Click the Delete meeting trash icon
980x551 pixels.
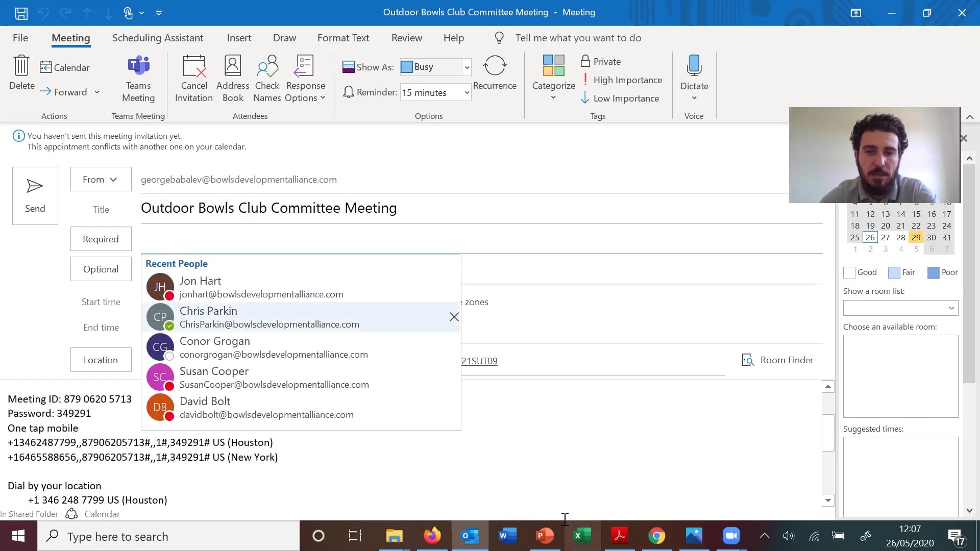coord(21,66)
